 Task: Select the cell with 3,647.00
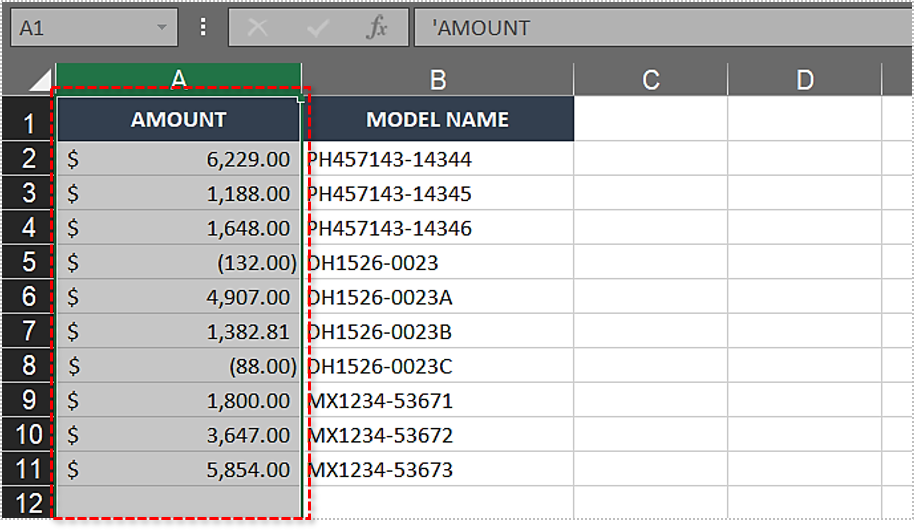point(178,434)
